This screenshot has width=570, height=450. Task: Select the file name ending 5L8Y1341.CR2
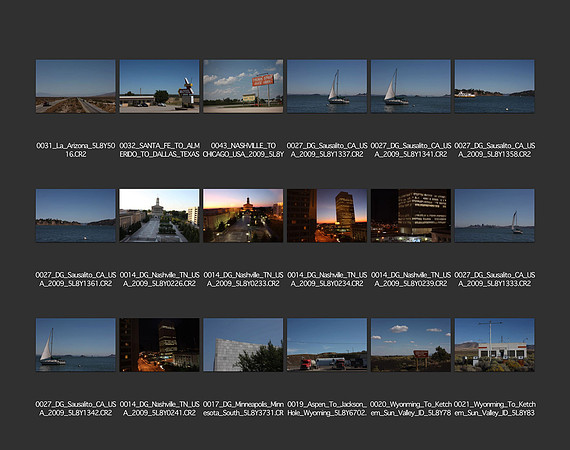[x=411, y=150]
